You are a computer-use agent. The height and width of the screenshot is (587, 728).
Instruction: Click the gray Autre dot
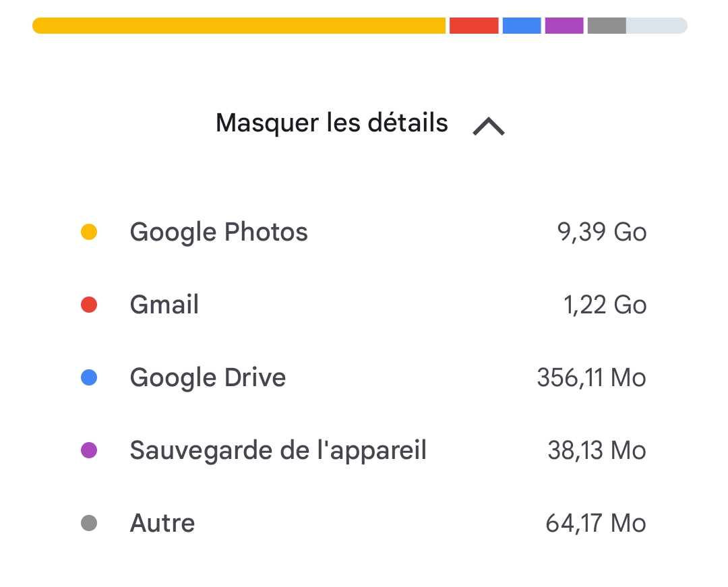[x=89, y=523]
